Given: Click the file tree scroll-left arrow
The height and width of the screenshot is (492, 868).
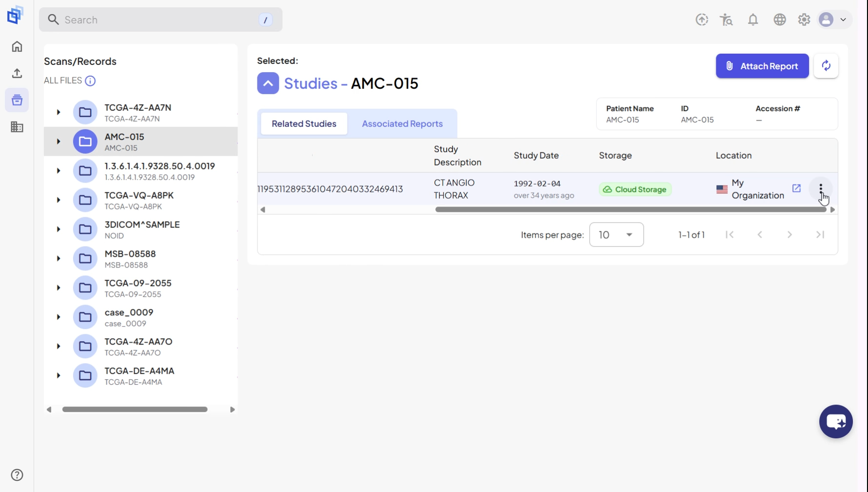Looking at the screenshot, I should [x=49, y=410].
